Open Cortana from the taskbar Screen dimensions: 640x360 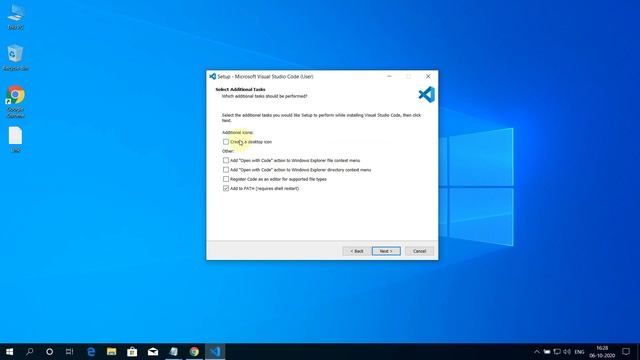tap(49, 351)
